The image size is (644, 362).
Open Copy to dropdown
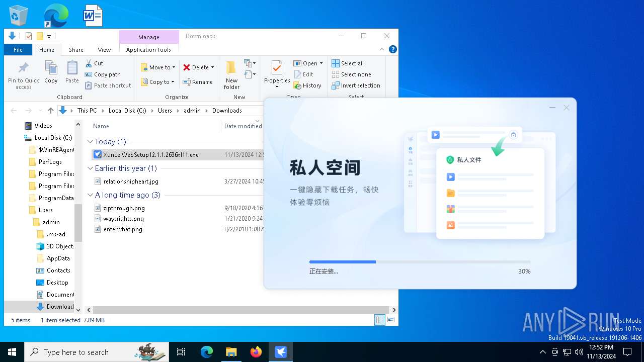pos(157,82)
